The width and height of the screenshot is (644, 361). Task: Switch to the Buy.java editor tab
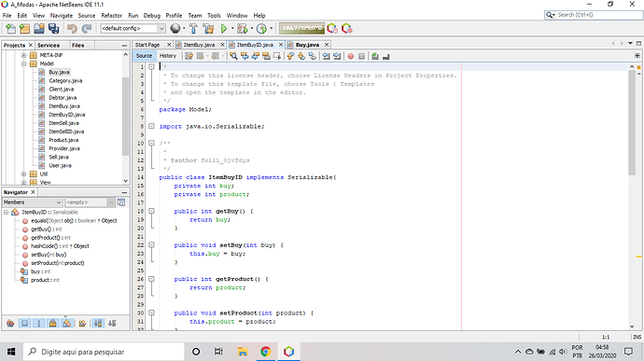pyautogui.click(x=307, y=45)
